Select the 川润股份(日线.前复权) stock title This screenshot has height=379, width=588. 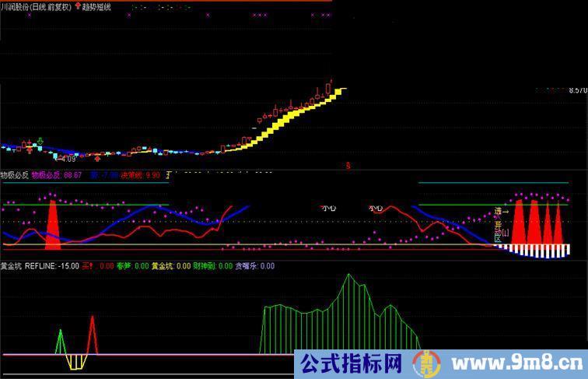36,6
